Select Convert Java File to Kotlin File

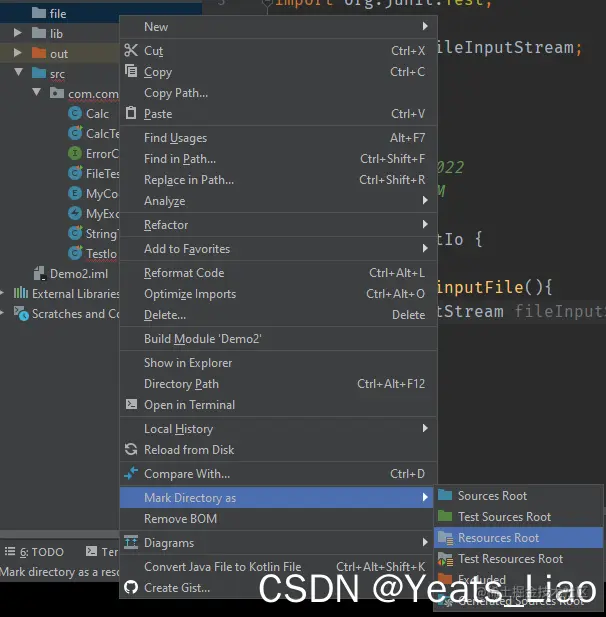coord(278,567)
